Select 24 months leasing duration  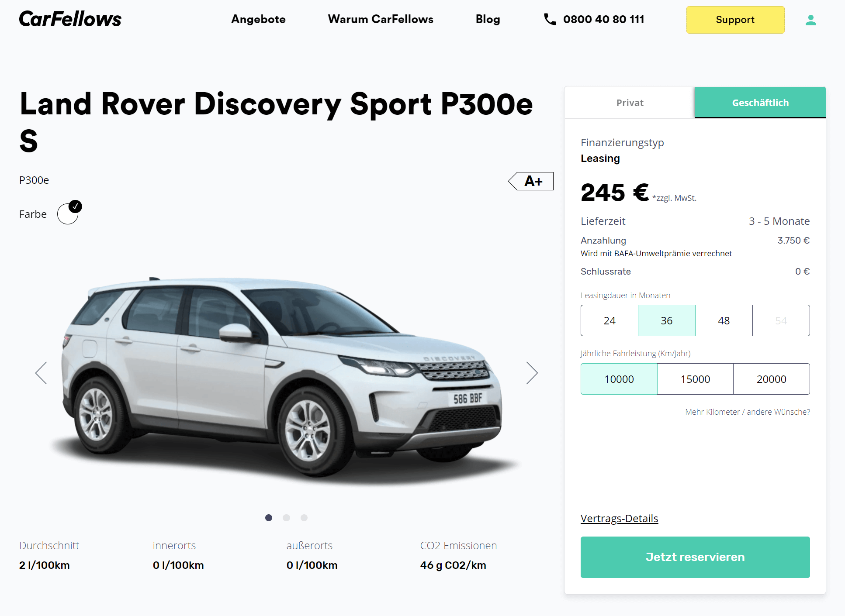point(610,320)
